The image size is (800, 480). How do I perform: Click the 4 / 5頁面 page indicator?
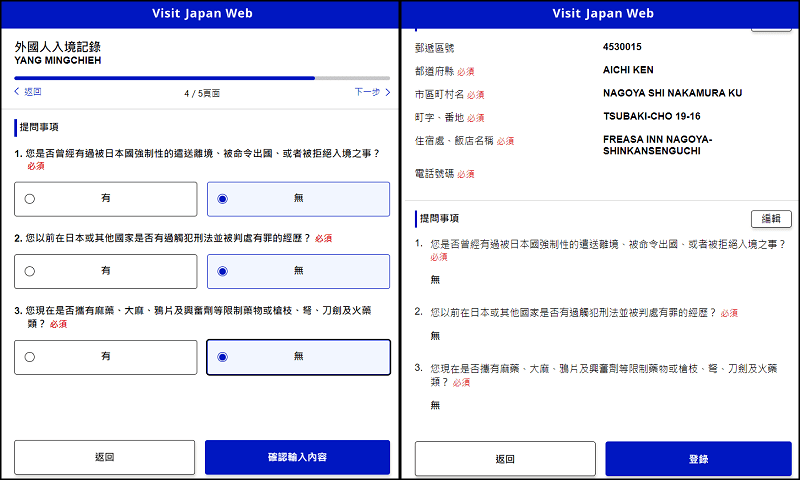202,93
